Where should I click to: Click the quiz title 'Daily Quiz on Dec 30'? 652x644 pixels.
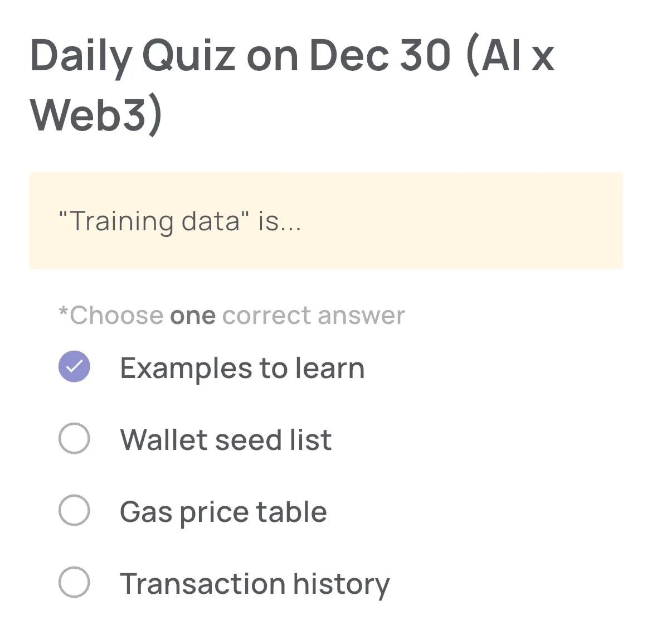point(240,55)
